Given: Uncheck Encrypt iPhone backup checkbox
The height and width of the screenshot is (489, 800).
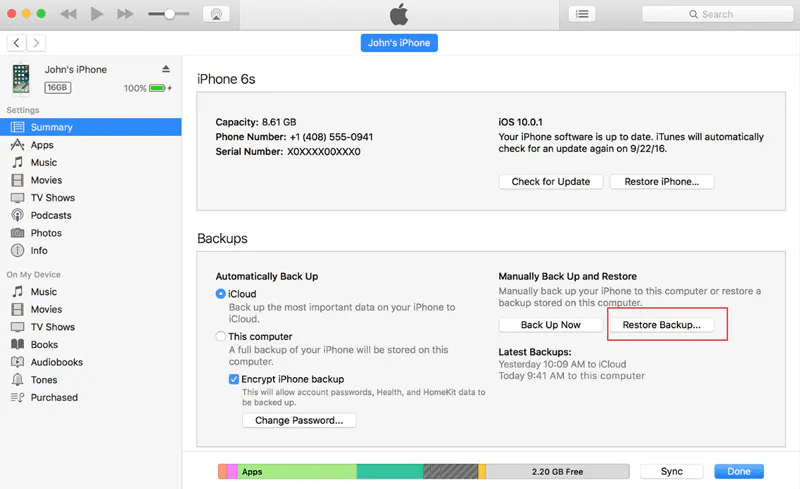Looking at the screenshot, I should pos(234,380).
